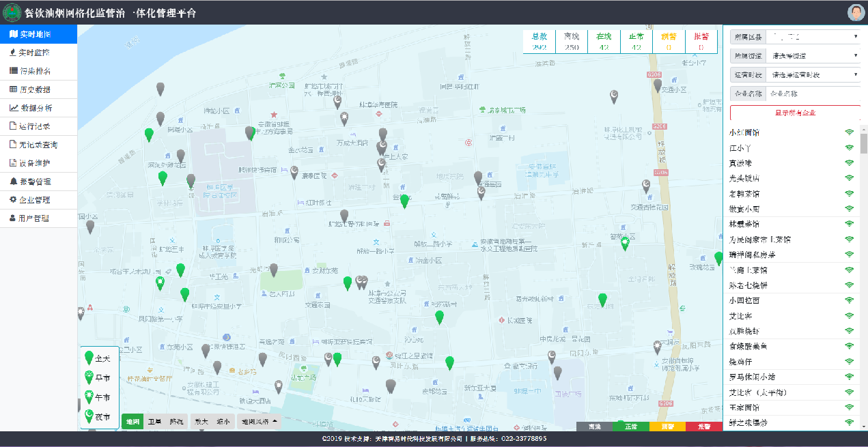Click the 放大 zoom in button
This screenshot has width=868, height=447.
(x=201, y=422)
